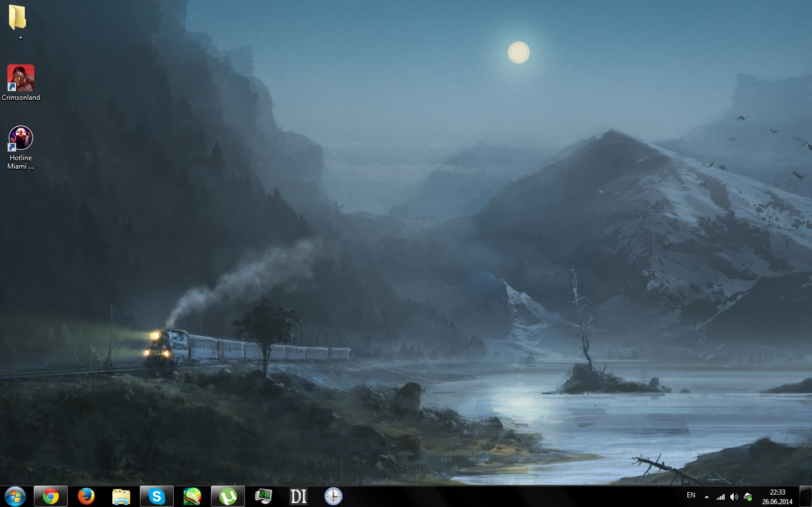Screen dimensions: 812x507
Task: Launch Mozilla Firefox from the taskbar
Action: pyautogui.click(x=86, y=496)
